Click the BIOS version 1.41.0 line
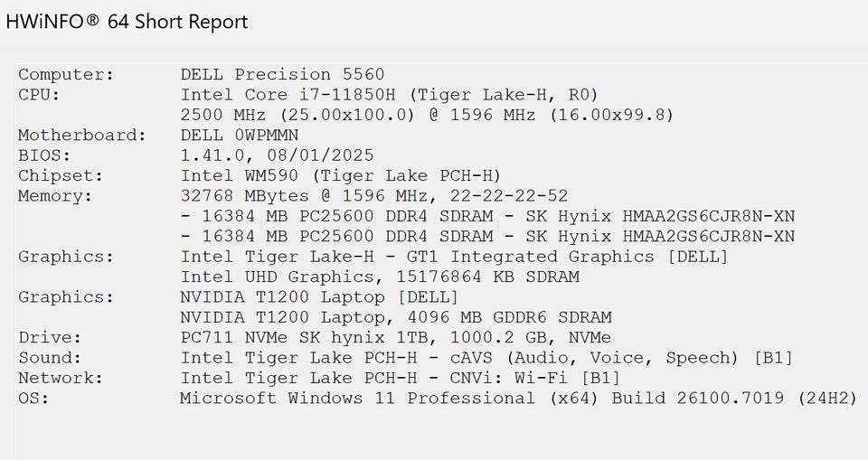This screenshot has width=868, height=460. [x=277, y=155]
